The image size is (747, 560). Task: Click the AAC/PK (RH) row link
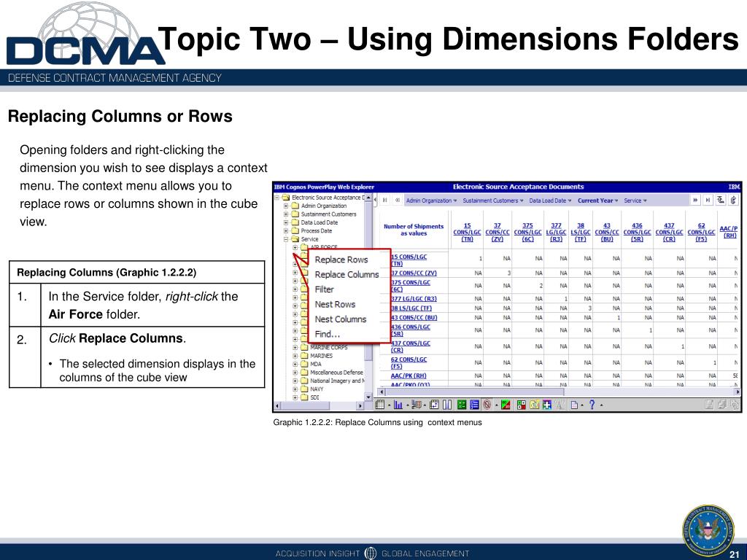[x=409, y=376]
